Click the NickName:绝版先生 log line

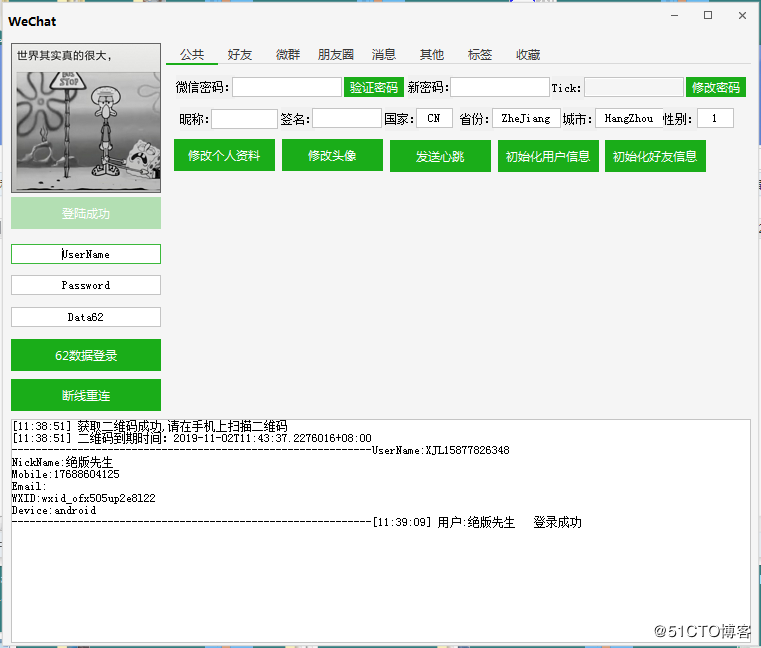point(62,462)
